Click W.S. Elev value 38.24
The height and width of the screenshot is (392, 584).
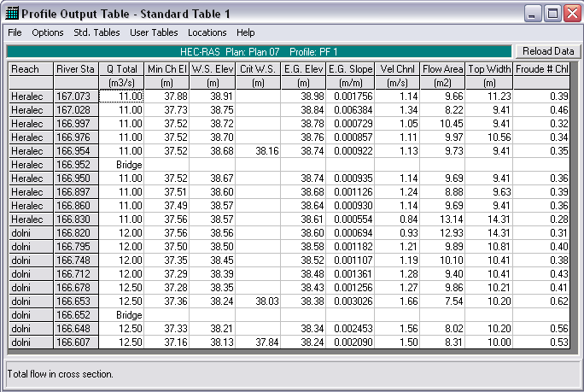click(213, 301)
